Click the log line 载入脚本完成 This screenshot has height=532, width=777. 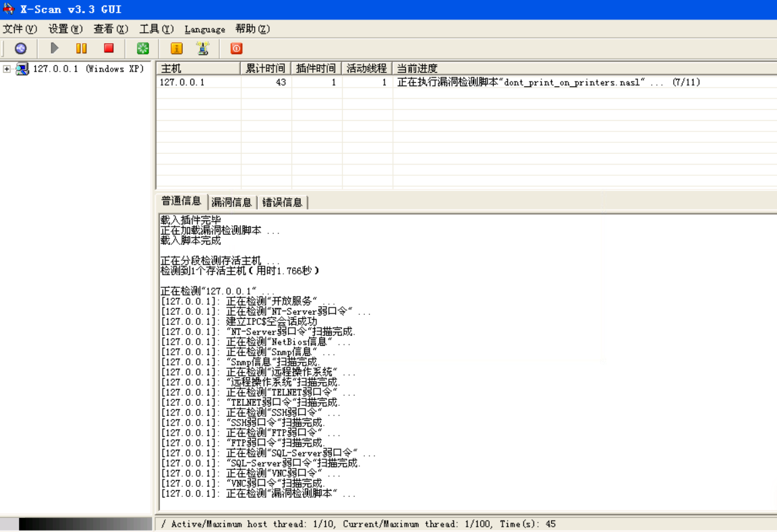[191, 240]
